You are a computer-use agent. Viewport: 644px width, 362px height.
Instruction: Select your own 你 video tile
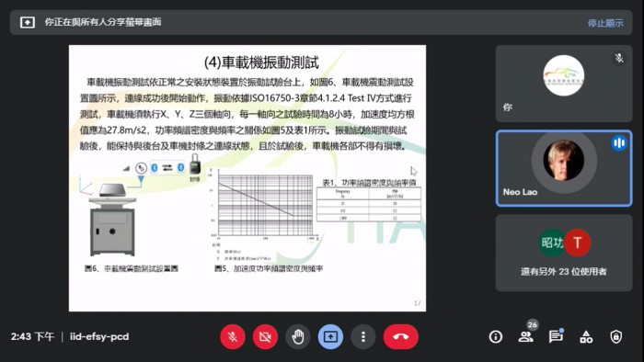(563, 84)
